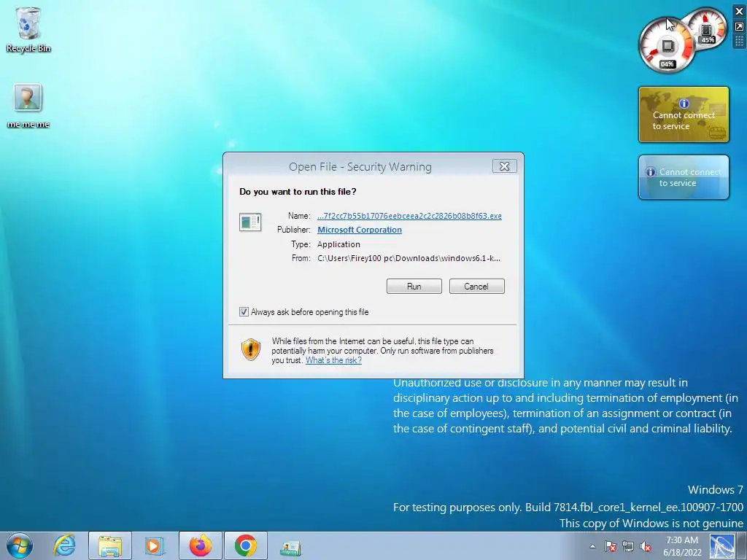Toggle larger size for CPU Meter gadget

740,27
